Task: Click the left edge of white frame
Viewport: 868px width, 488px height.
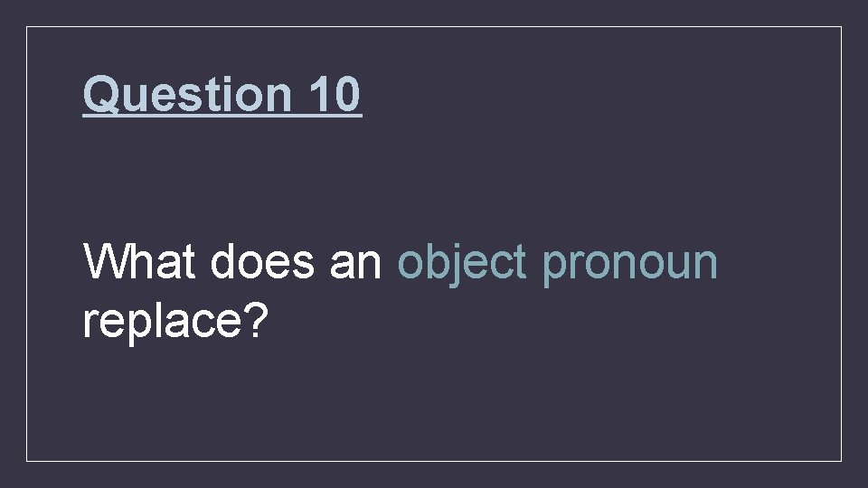Action: [x=26, y=243]
